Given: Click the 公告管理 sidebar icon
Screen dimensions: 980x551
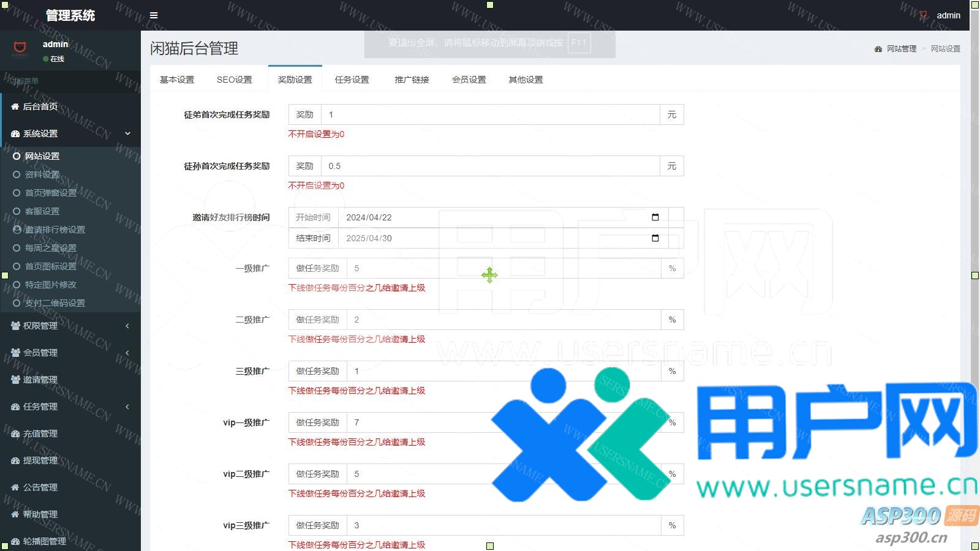Looking at the screenshot, I should [15, 487].
